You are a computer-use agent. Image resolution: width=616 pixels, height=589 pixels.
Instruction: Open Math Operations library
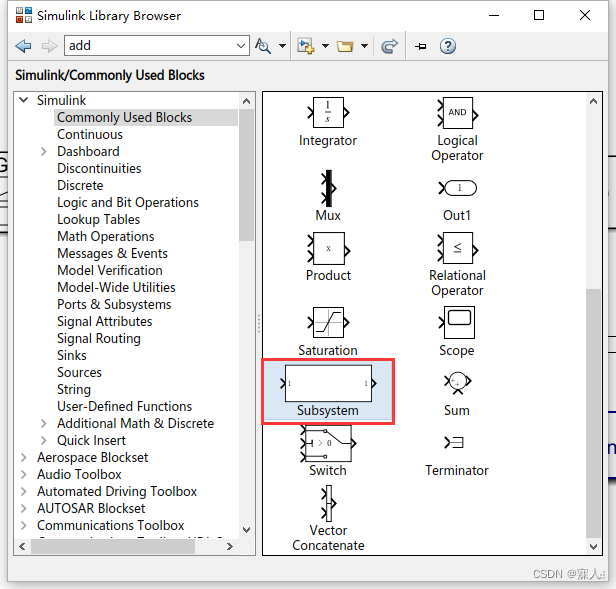[x=106, y=236]
